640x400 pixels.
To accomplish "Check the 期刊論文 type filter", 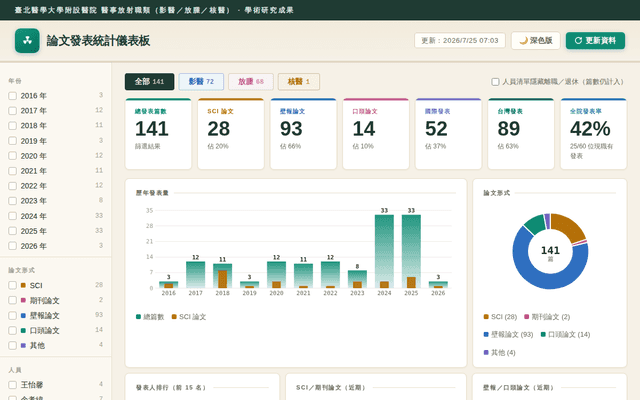I will click(x=13, y=300).
